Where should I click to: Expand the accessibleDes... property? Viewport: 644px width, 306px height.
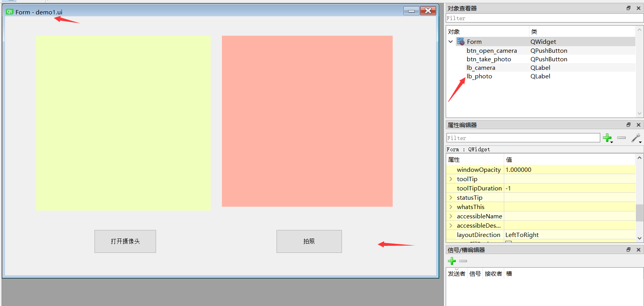(451, 225)
